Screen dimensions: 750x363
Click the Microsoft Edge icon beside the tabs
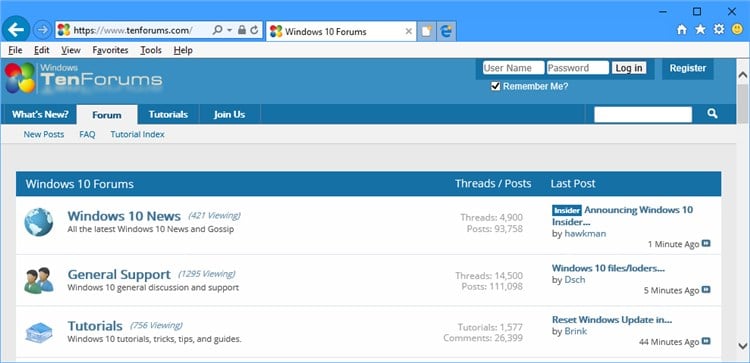[446, 31]
